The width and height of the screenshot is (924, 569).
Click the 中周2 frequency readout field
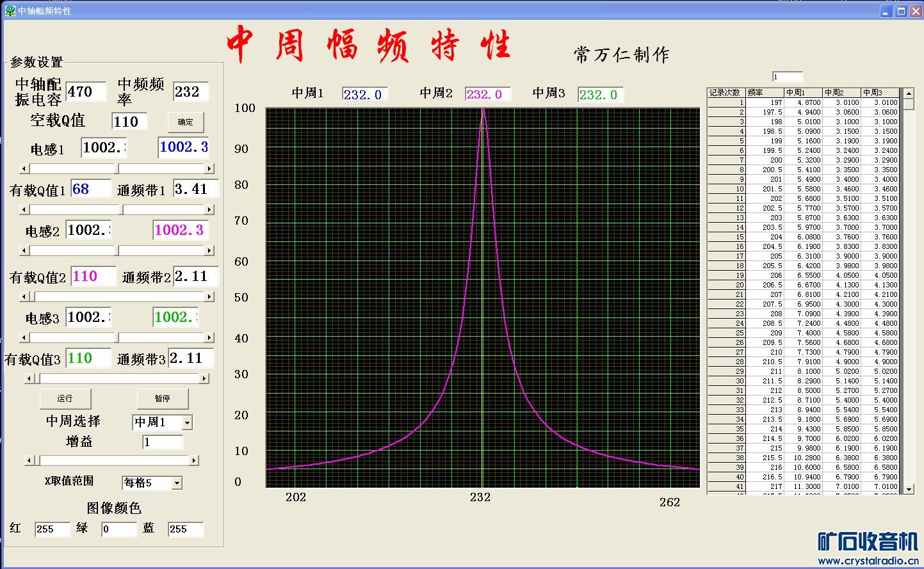(487, 95)
